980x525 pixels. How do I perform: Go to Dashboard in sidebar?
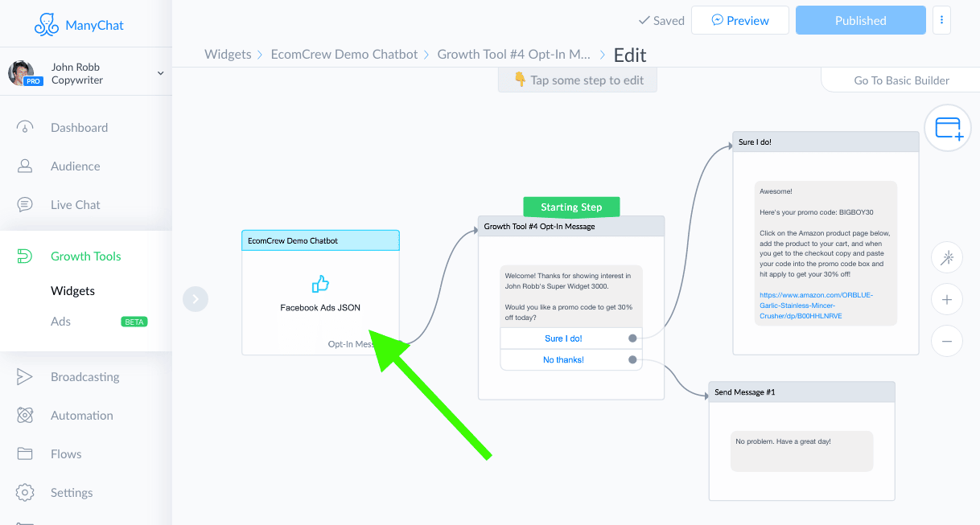[79, 128]
